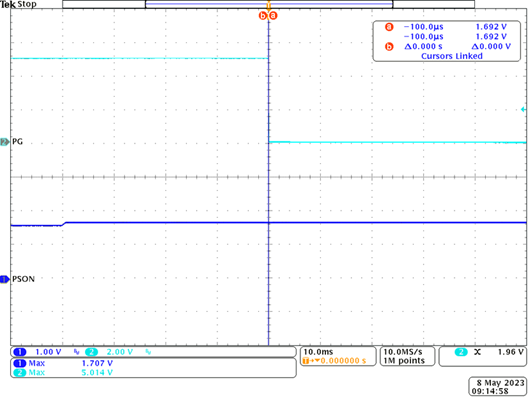528x397 pixels.
Task: Click cursor a readout −100.0µs row
Action: pyautogui.click(x=447, y=27)
